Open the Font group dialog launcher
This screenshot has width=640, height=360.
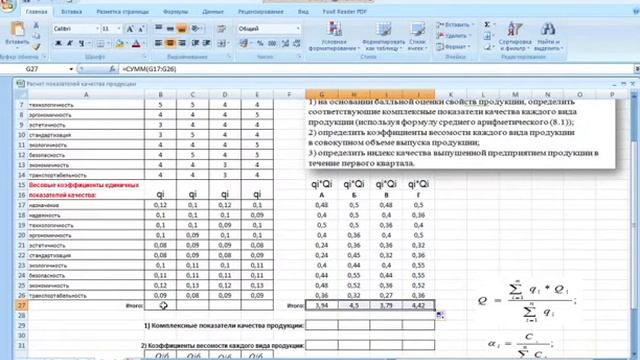[144, 57]
